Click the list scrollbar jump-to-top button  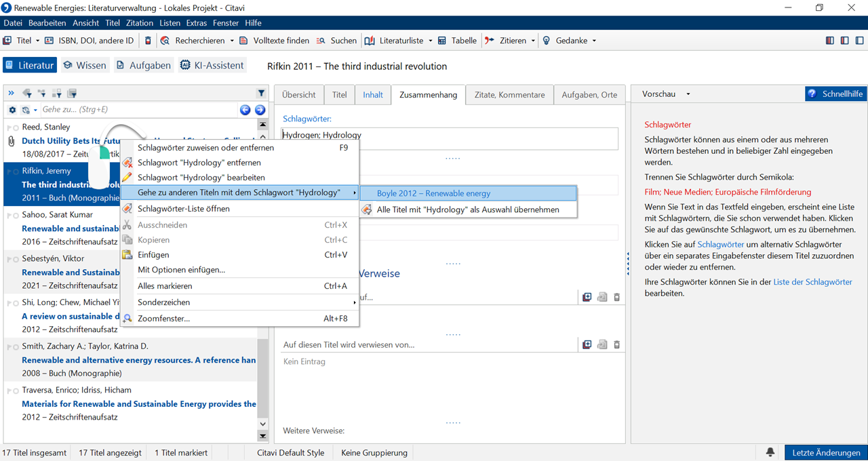[x=262, y=124]
